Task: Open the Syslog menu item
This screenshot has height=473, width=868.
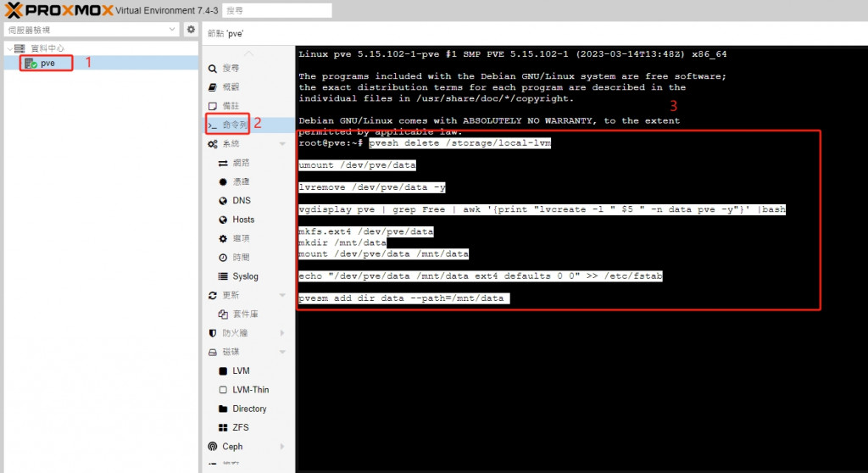Action: point(245,275)
